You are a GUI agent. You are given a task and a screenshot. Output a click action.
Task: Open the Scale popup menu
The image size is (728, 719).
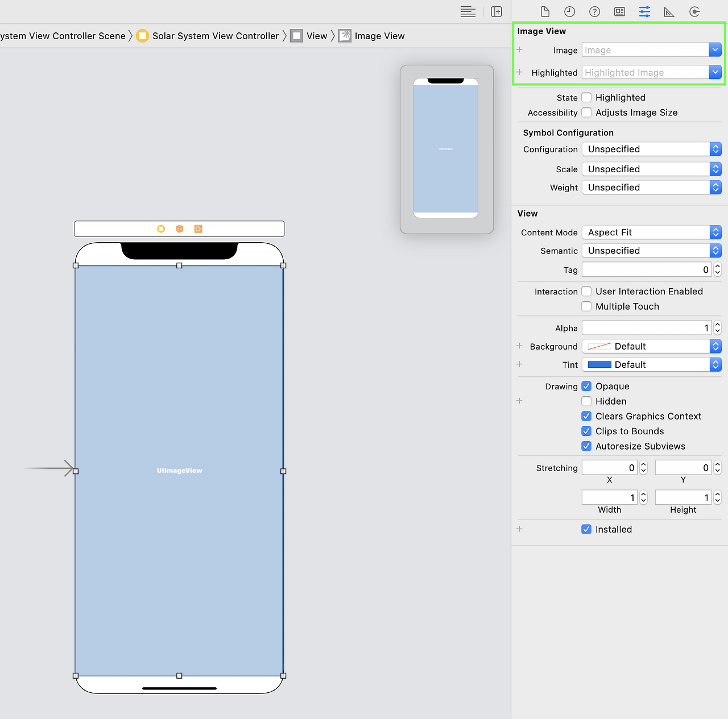(x=652, y=169)
